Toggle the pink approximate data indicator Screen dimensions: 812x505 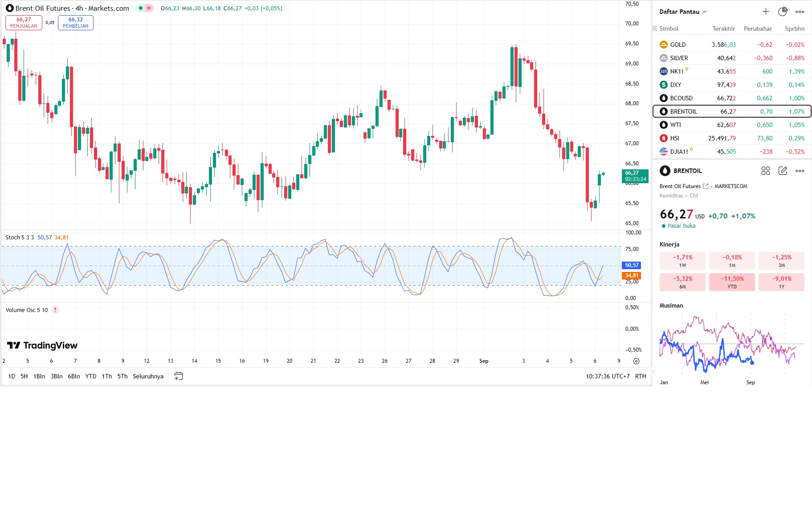point(149,8)
